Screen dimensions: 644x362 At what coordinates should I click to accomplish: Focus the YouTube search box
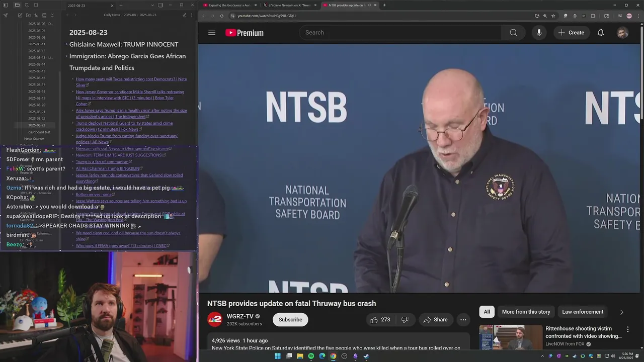point(400,33)
